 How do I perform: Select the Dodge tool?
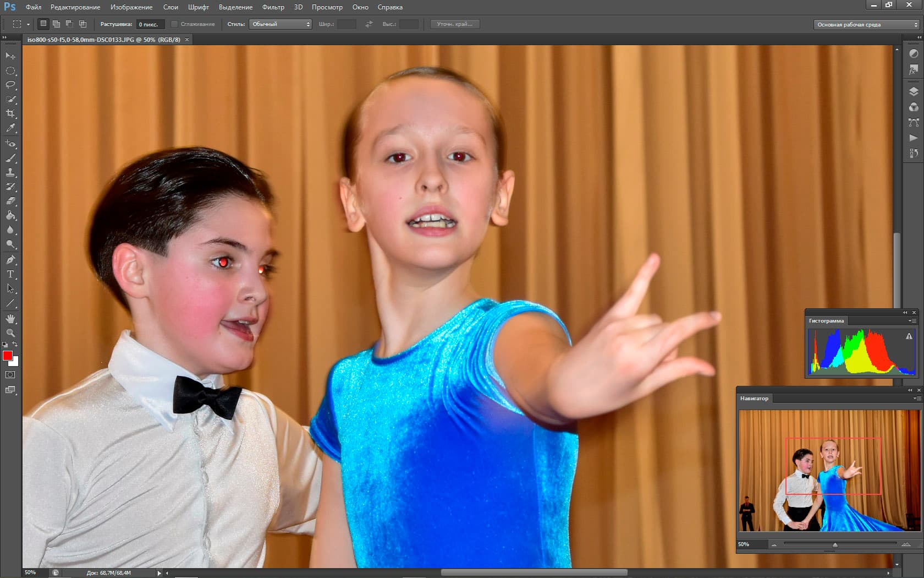pos(10,244)
